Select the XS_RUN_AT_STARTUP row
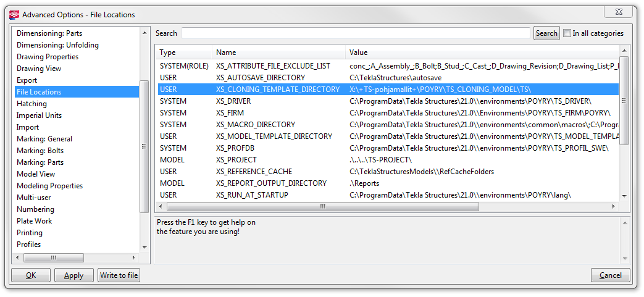Viewport: 644px width, 297px height. tap(387, 195)
